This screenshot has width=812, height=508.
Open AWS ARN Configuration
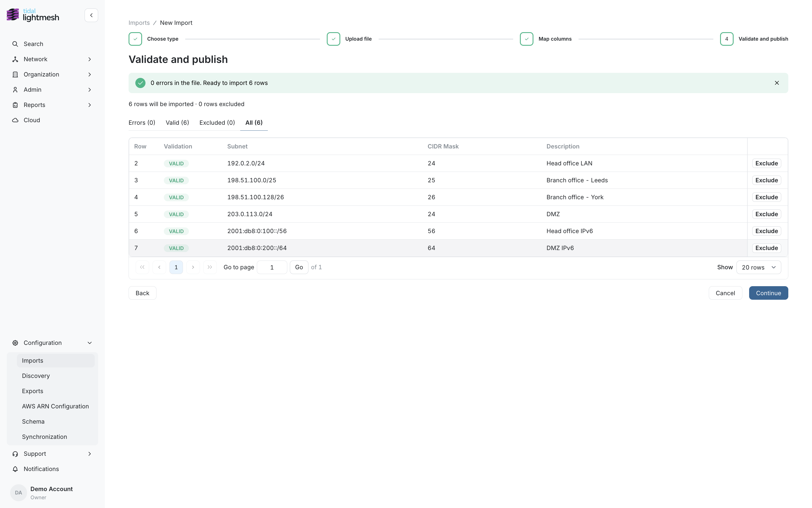pyautogui.click(x=56, y=406)
